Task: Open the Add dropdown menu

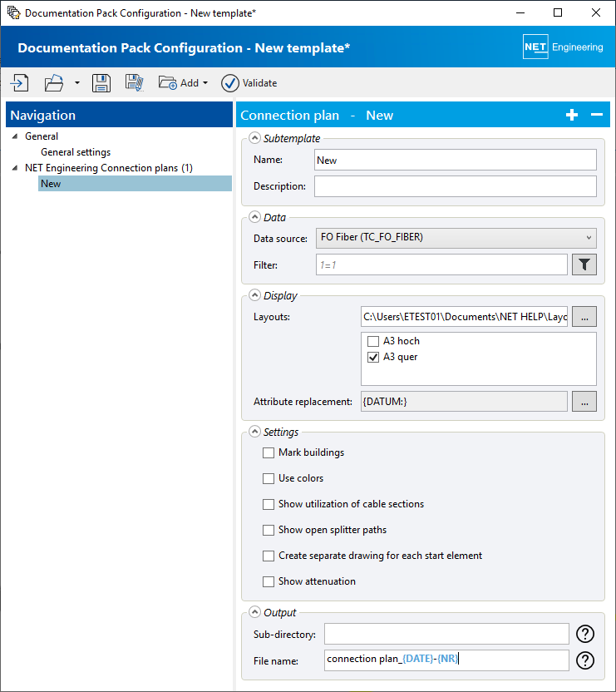Action: [x=183, y=83]
